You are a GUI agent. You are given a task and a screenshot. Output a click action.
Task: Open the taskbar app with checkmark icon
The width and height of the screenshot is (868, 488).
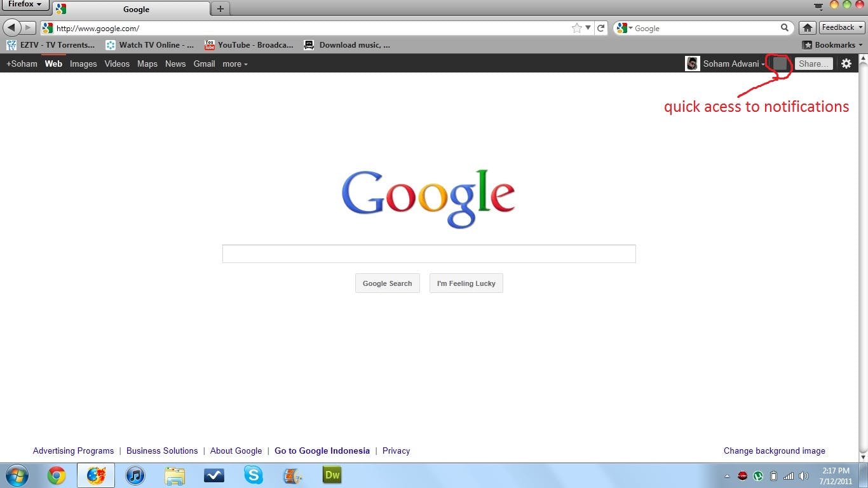tap(214, 475)
